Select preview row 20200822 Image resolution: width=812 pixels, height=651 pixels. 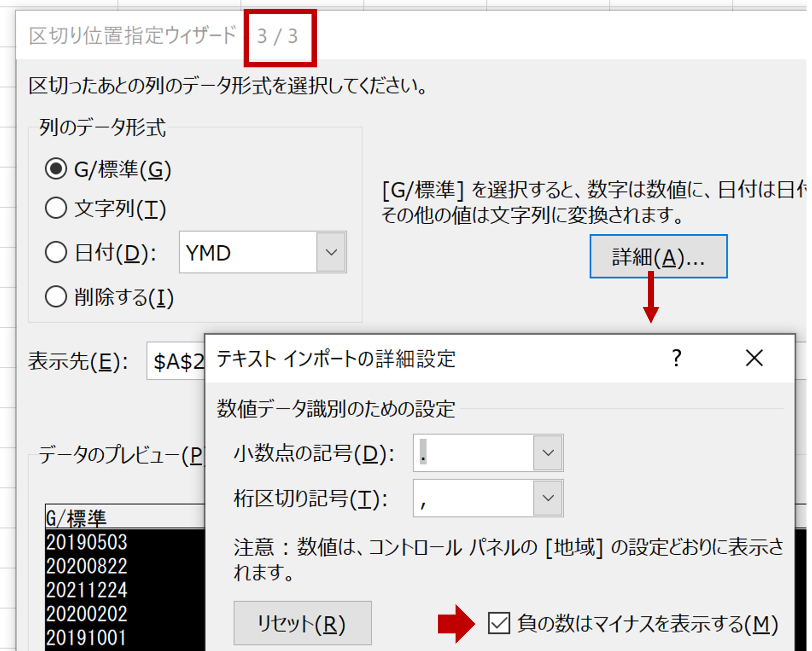(86, 566)
